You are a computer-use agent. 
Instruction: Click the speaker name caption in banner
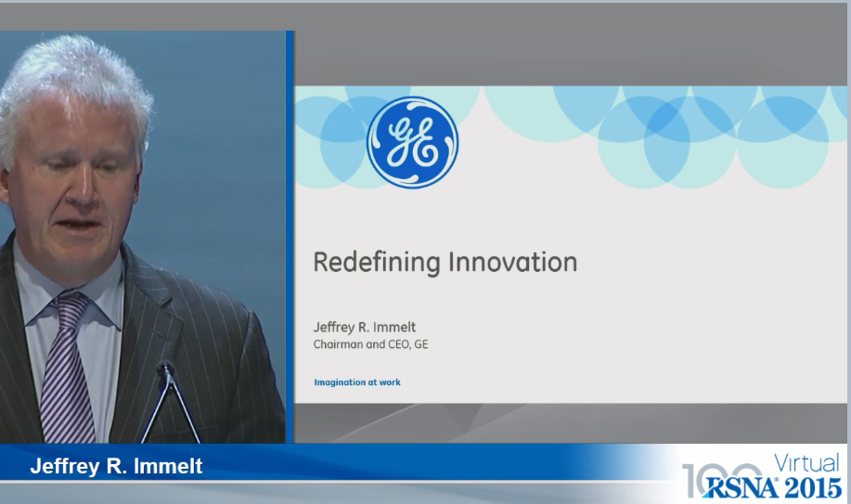(116, 466)
